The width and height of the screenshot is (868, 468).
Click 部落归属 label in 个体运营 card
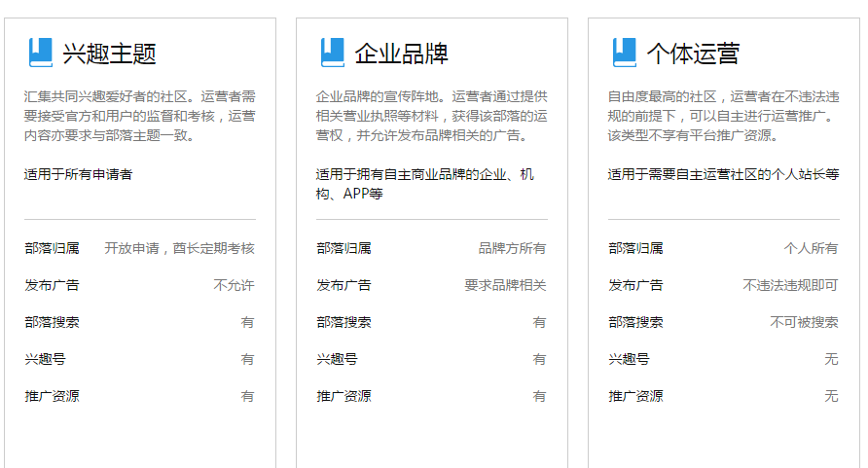635,248
